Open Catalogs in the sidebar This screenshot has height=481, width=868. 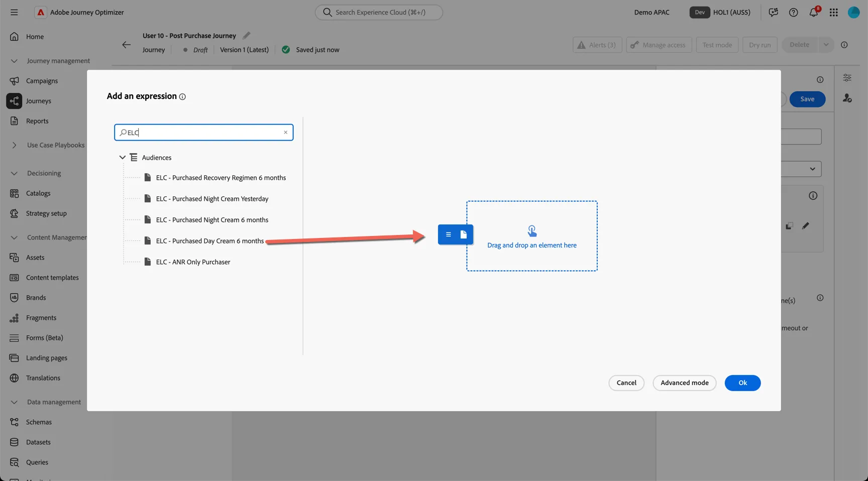coord(38,193)
